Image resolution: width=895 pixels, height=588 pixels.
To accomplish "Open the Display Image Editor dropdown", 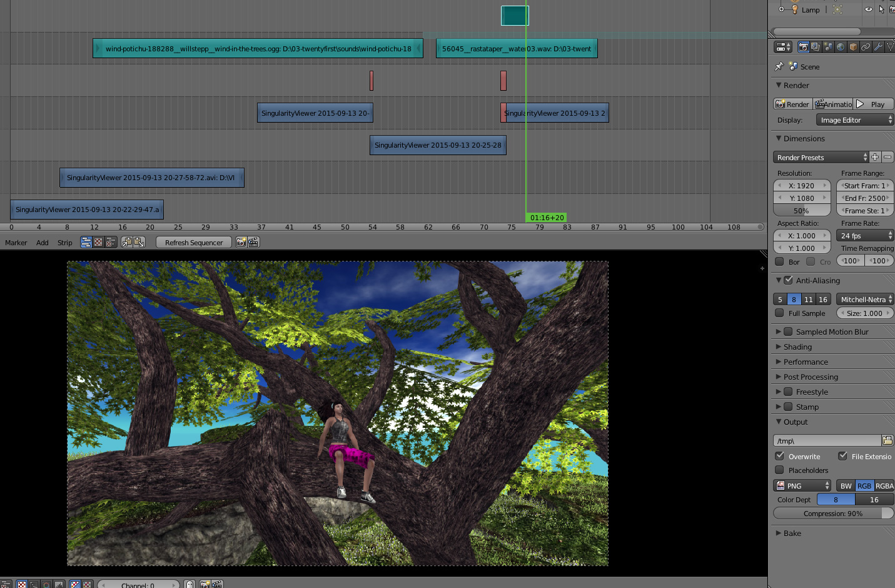I will pos(854,120).
